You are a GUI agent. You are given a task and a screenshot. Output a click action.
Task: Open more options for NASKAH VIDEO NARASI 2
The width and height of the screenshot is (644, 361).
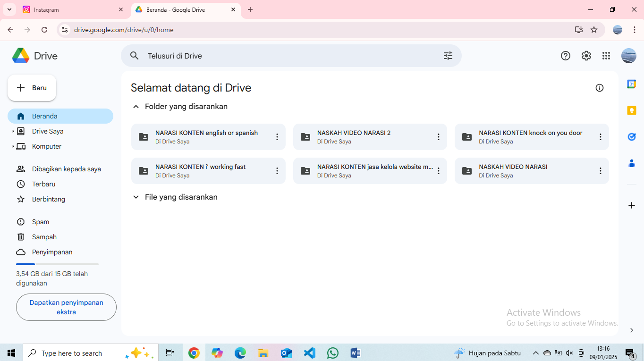[x=438, y=137]
